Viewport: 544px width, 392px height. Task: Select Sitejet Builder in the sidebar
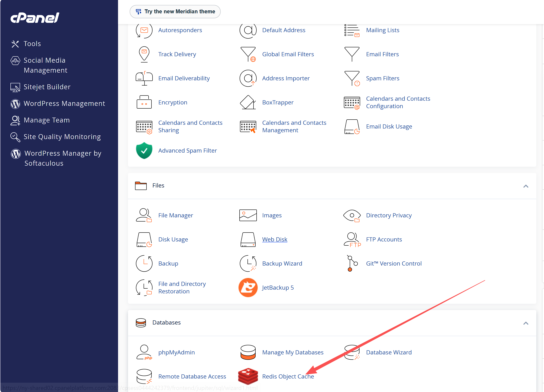point(41,87)
